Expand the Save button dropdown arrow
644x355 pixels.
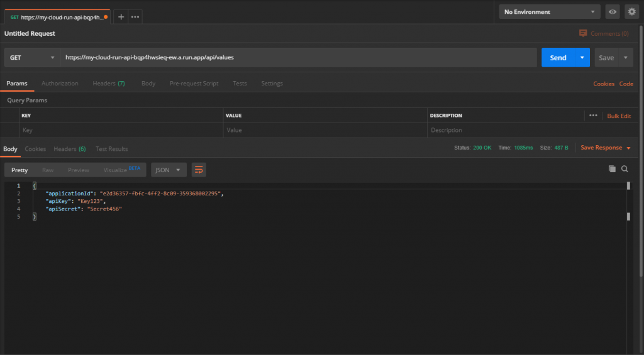[626, 57]
